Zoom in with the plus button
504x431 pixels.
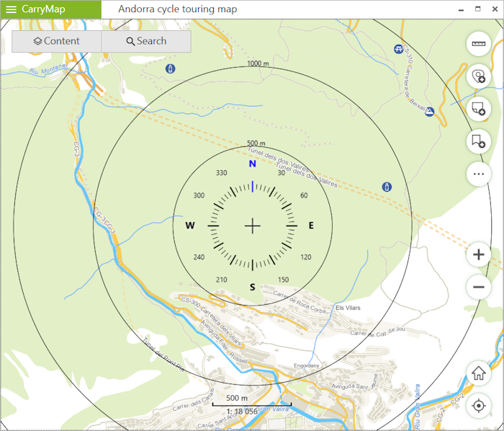[478, 254]
